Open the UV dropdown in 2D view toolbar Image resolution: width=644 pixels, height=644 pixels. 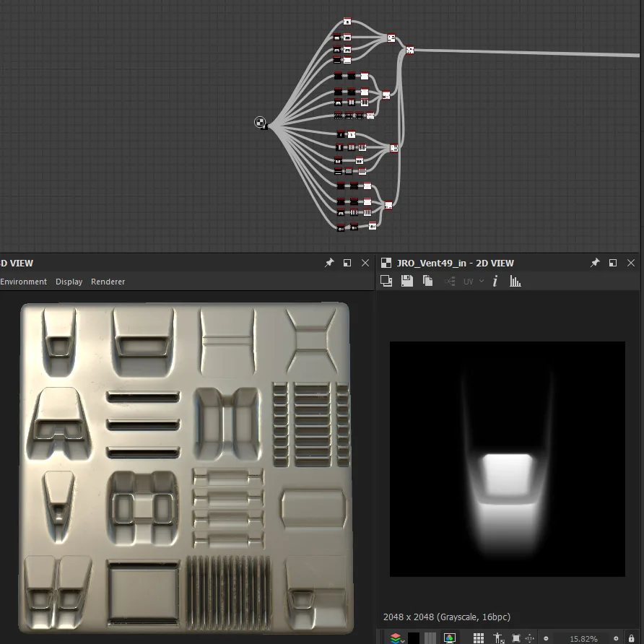473,282
